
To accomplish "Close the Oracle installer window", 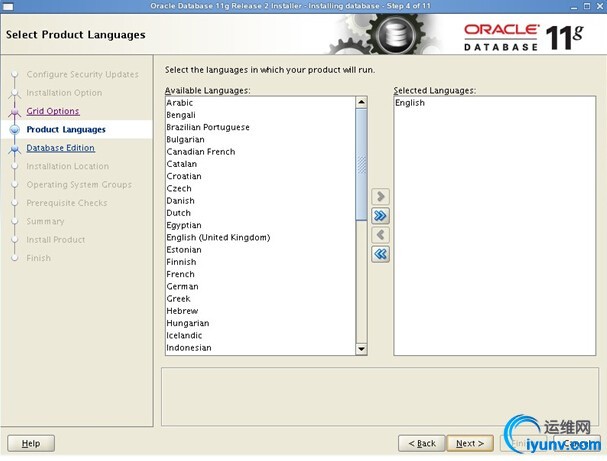I will [600, 6].
